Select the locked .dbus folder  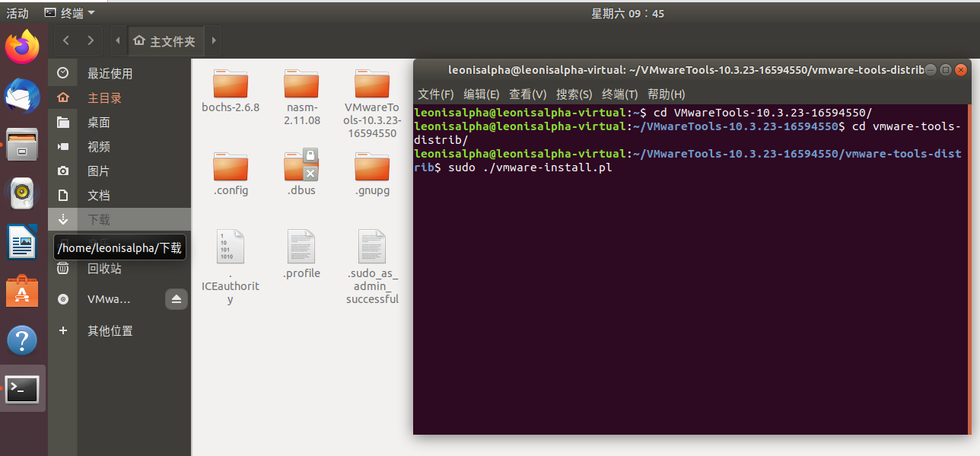point(301,174)
